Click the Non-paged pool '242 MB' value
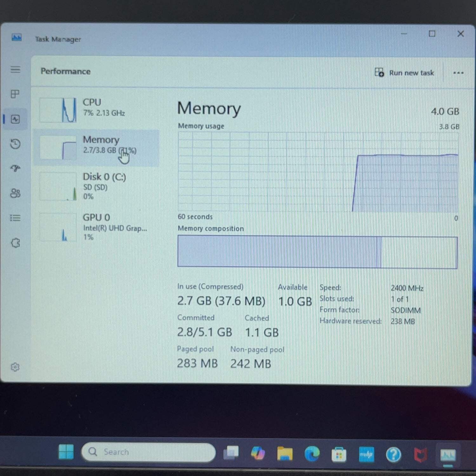 (250, 363)
